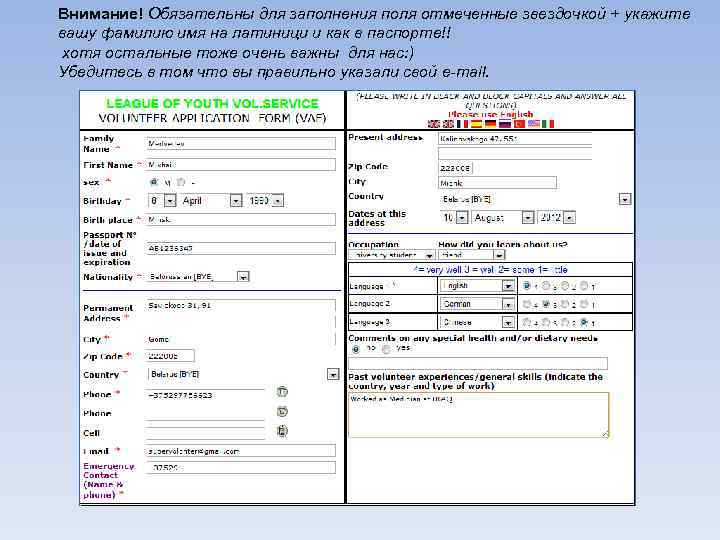The height and width of the screenshot is (540, 720).
Task: Choose the French flag language icon
Action: tap(462, 124)
